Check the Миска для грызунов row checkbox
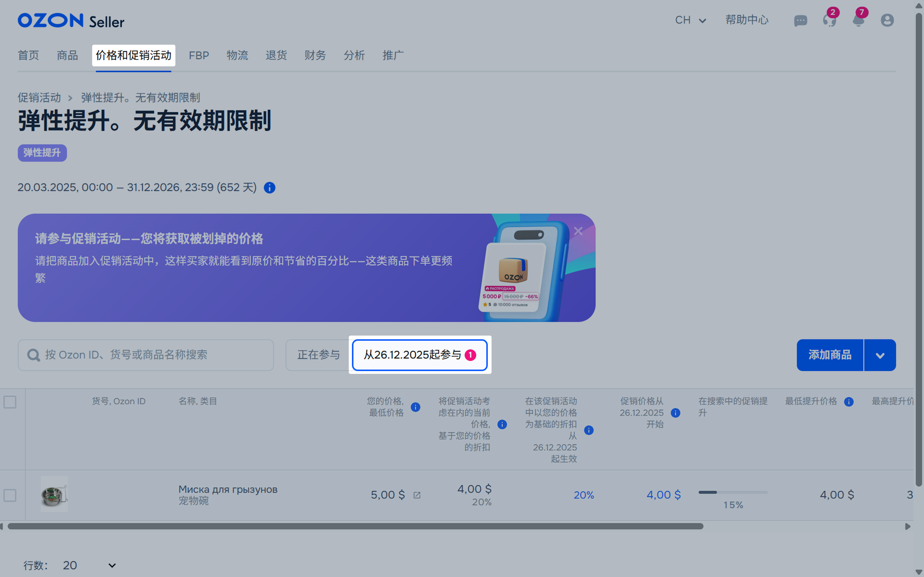 10,495
